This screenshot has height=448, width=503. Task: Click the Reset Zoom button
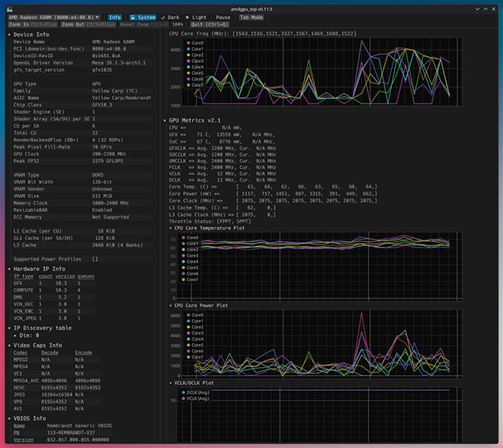click(x=143, y=24)
